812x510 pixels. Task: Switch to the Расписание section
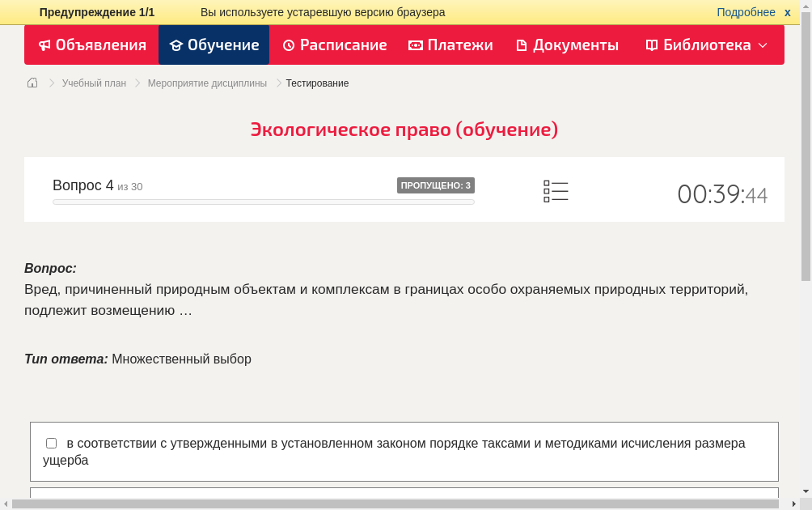333,45
